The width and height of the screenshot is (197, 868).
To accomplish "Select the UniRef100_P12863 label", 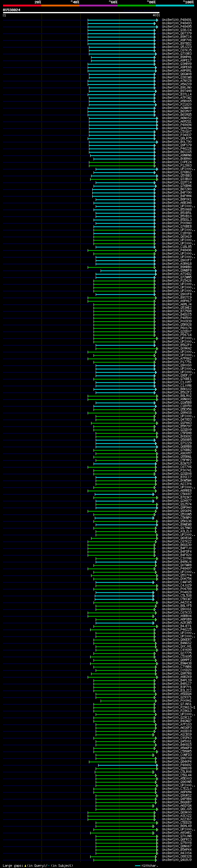I will coord(176,165).
